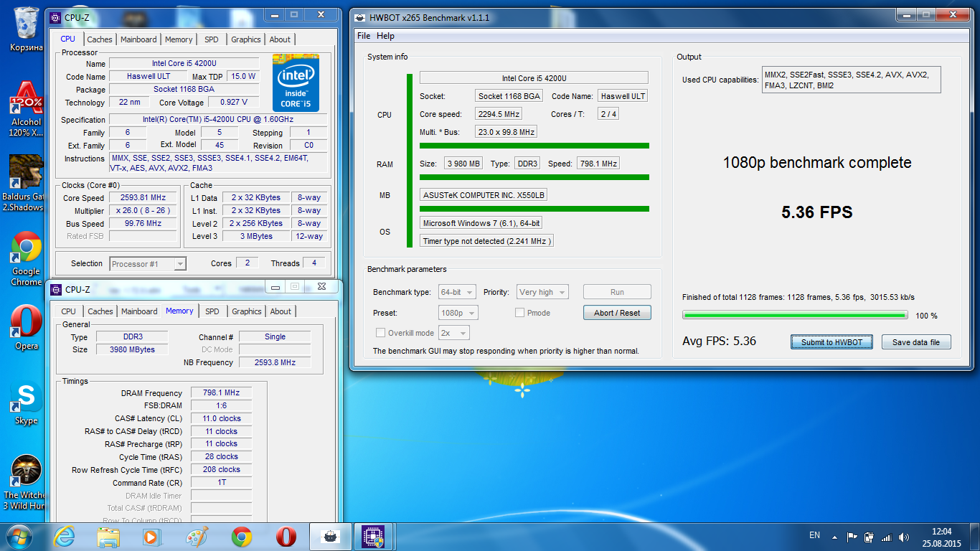Open the Action Center flag icon
The height and width of the screenshot is (551, 980).
(852, 537)
